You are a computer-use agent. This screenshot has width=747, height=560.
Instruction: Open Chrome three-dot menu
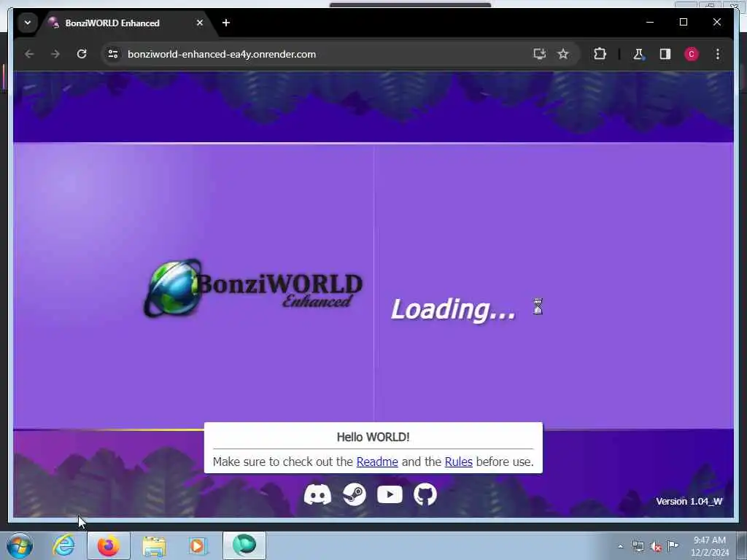click(718, 54)
